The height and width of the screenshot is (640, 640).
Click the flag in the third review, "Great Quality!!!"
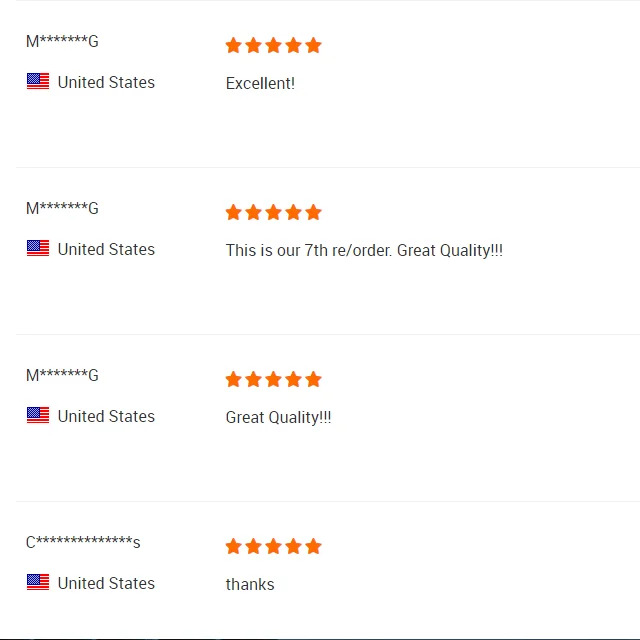pos(38,416)
